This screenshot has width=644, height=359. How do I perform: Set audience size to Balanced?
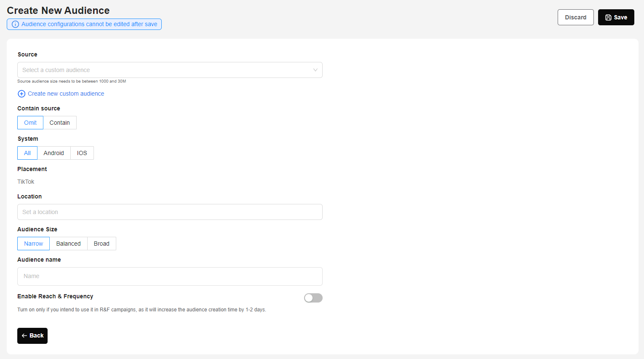68,244
